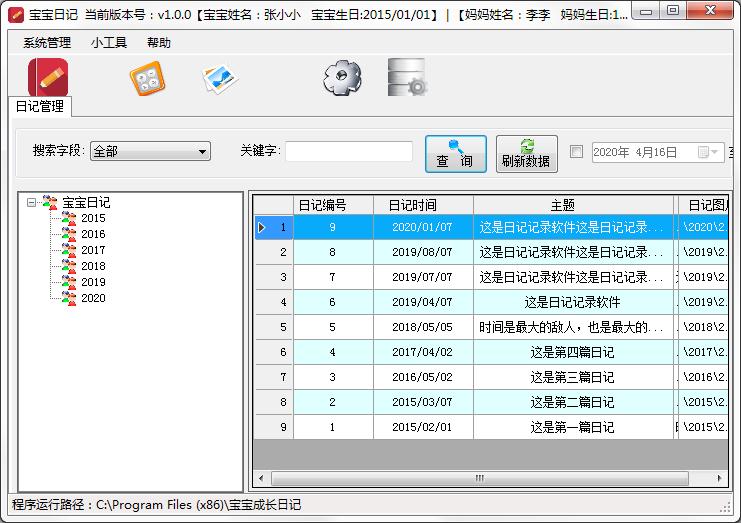The image size is (741, 523).
Task: Click subject cell 这是第四篇日记
Action: click(x=573, y=352)
